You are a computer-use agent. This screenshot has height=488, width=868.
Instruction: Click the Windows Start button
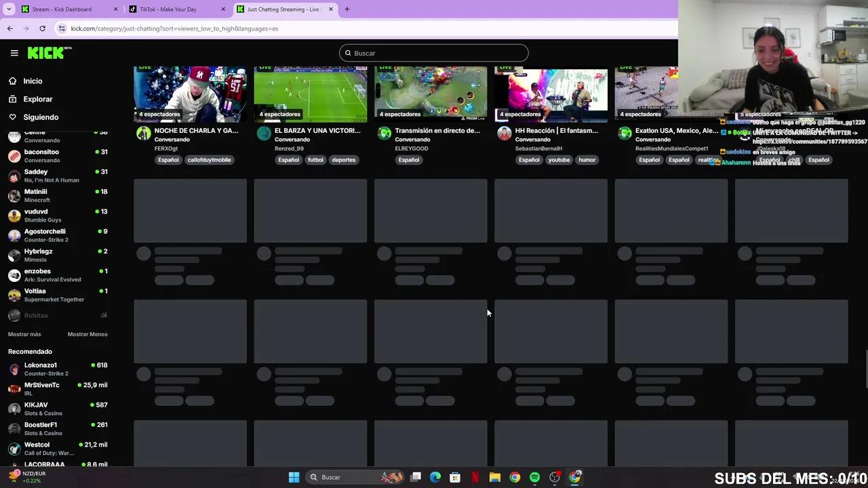(x=294, y=477)
